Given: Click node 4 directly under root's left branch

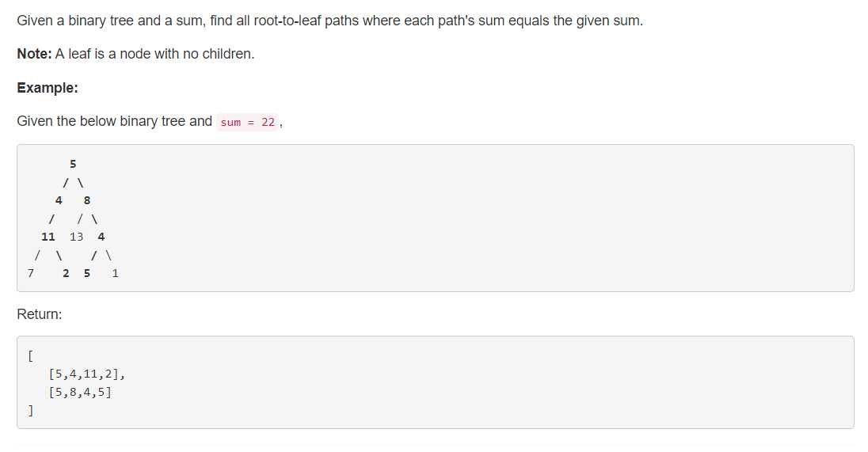Looking at the screenshot, I should [x=59, y=201].
